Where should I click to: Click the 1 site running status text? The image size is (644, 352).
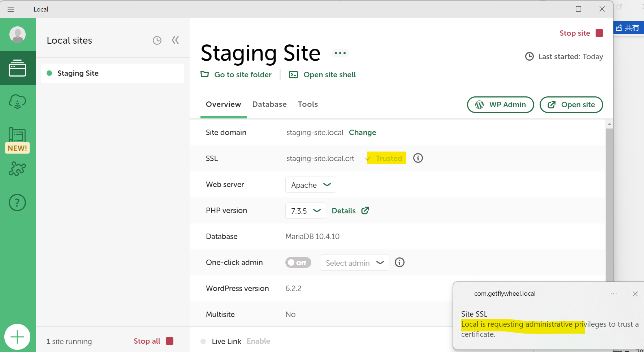click(69, 342)
